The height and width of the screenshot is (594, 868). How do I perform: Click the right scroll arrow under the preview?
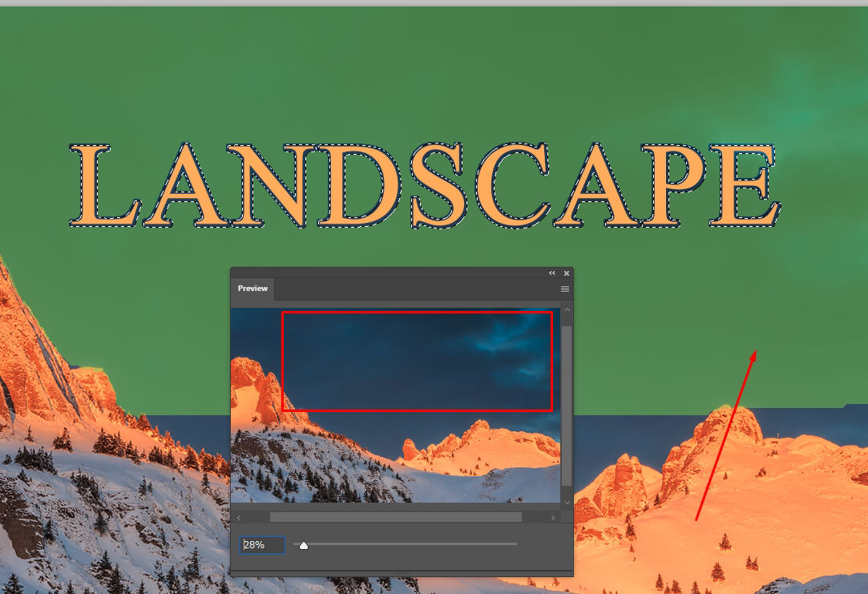(554, 517)
